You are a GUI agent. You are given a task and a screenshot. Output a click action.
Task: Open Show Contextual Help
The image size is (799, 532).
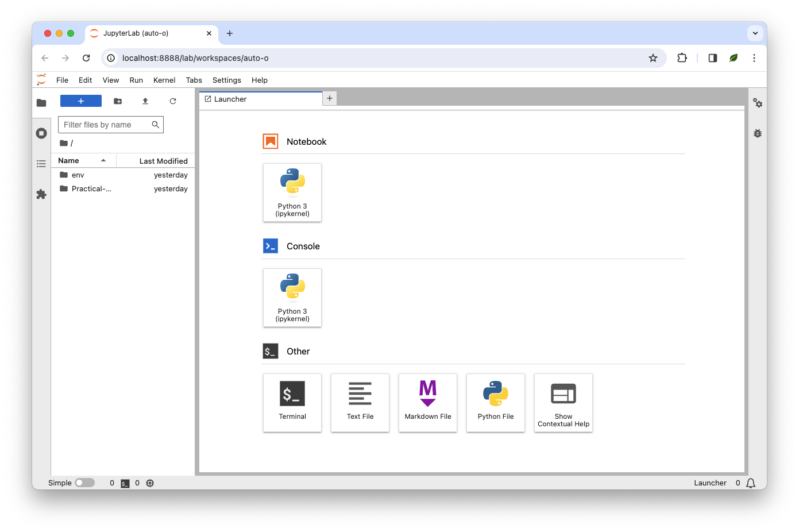pyautogui.click(x=563, y=403)
